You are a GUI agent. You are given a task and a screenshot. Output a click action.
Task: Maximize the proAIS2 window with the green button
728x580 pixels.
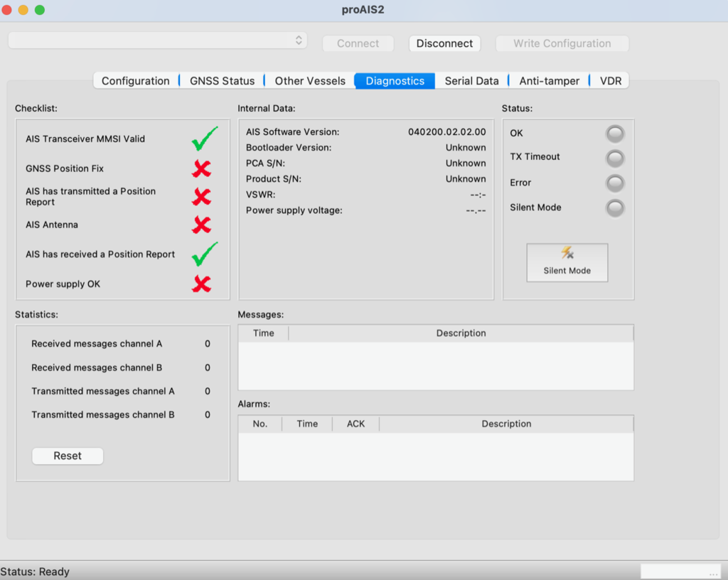point(40,10)
